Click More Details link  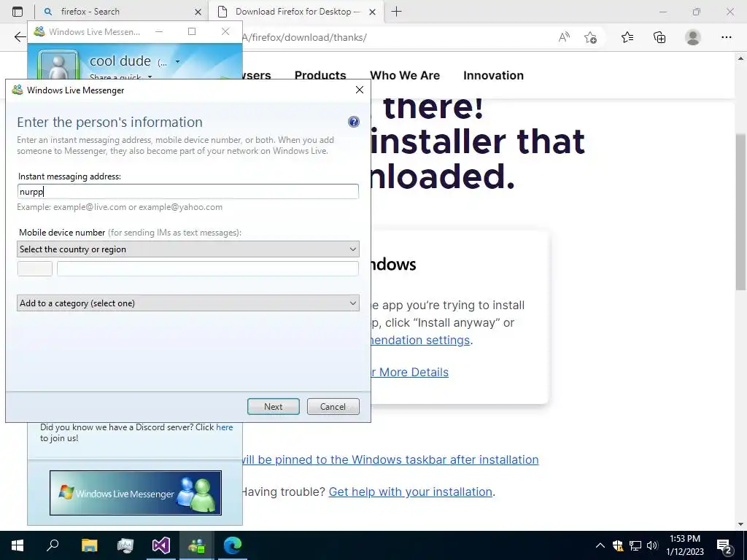pyautogui.click(x=410, y=372)
